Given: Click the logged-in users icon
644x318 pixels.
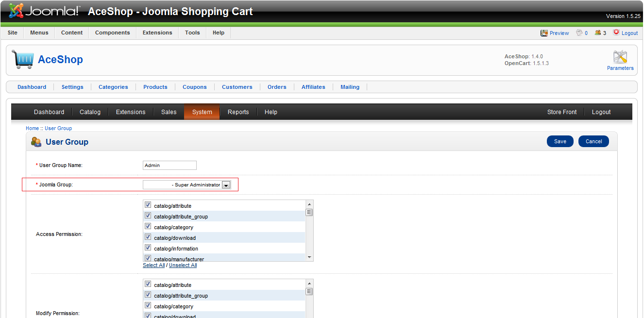Looking at the screenshot, I should pyautogui.click(x=598, y=33).
